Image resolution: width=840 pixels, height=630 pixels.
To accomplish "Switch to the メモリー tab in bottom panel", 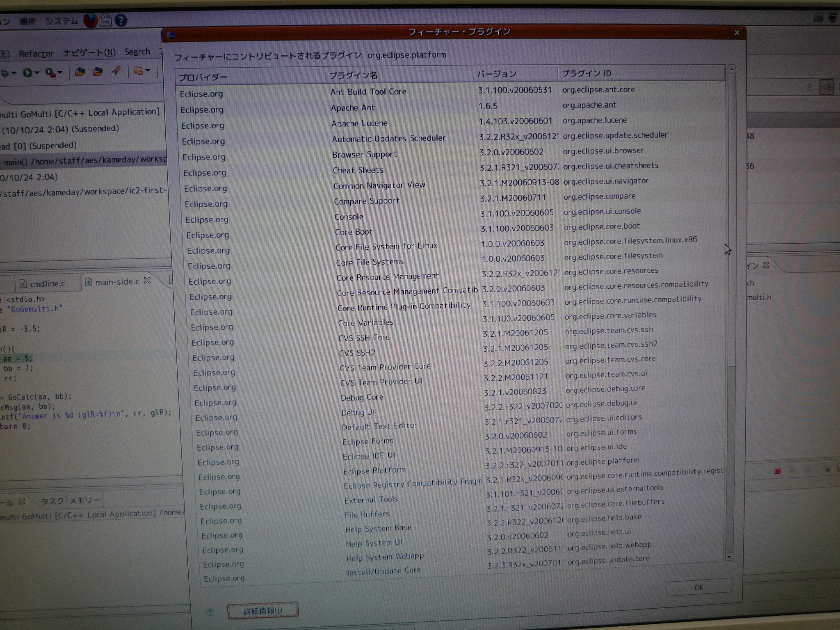I will (x=84, y=500).
